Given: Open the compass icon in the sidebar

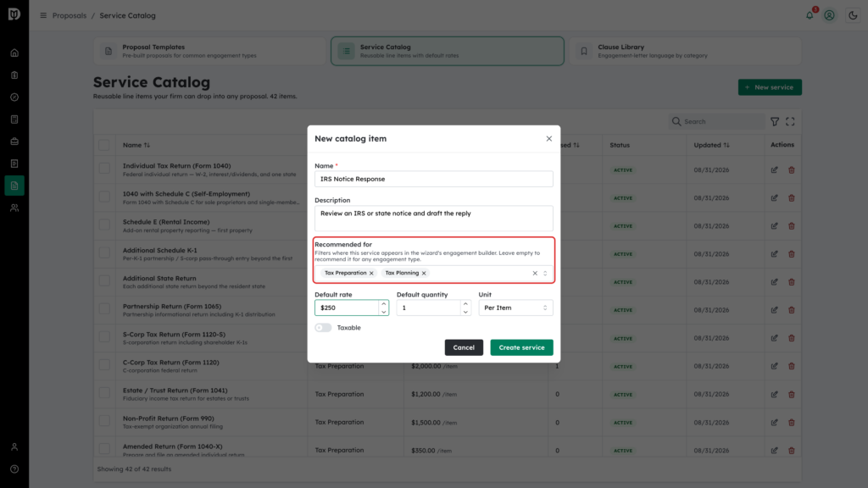Looking at the screenshot, I should point(14,97).
